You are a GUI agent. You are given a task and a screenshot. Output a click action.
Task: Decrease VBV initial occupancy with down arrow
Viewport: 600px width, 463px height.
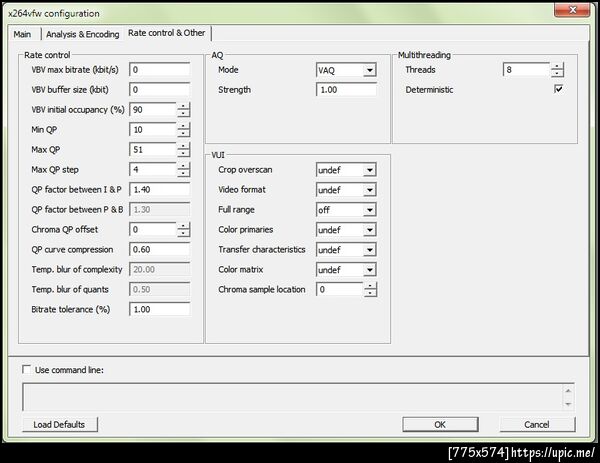(x=184, y=114)
